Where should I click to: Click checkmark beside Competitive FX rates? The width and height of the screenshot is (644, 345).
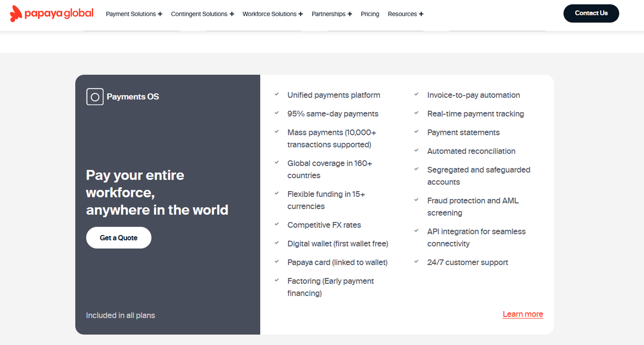(x=276, y=224)
